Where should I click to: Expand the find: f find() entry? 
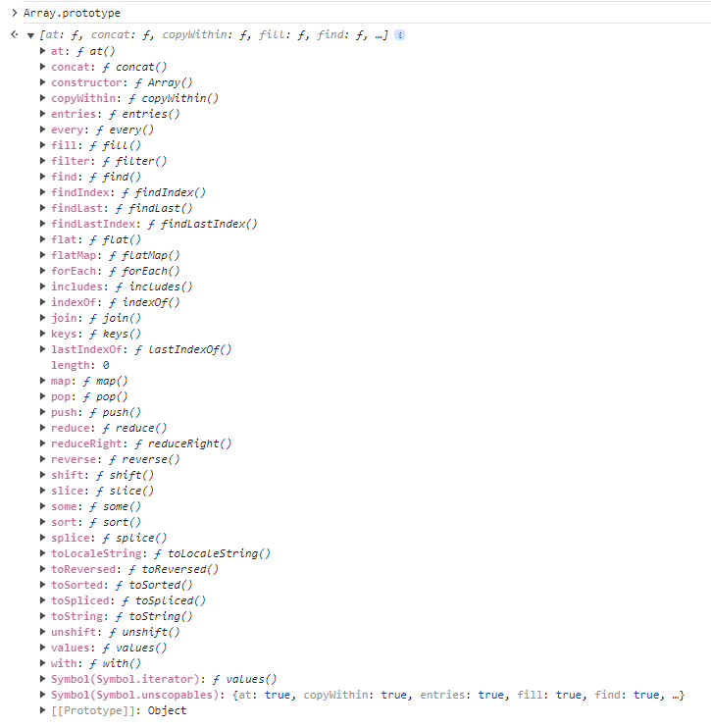43,177
